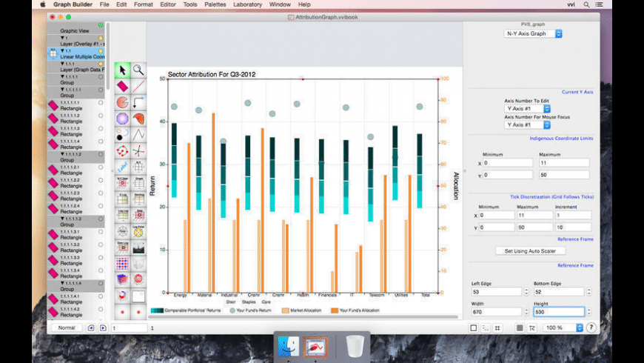Pick the pink rectangle shape tool

pyautogui.click(x=122, y=87)
